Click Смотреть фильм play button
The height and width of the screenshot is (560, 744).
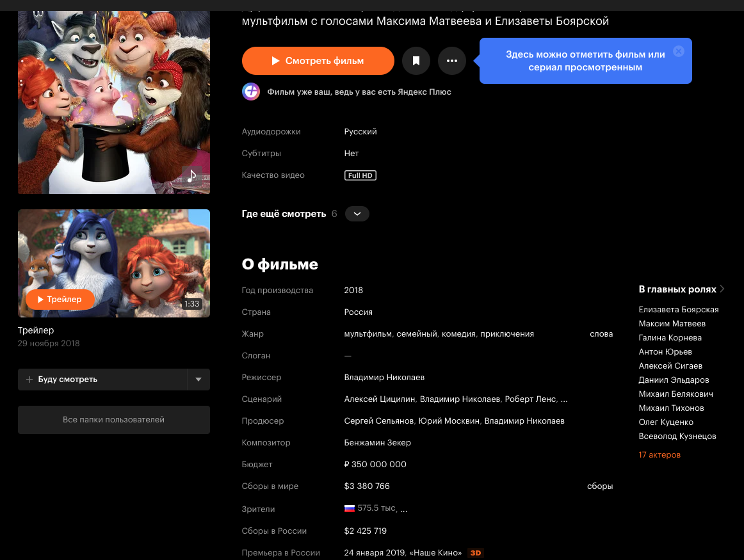318,61
